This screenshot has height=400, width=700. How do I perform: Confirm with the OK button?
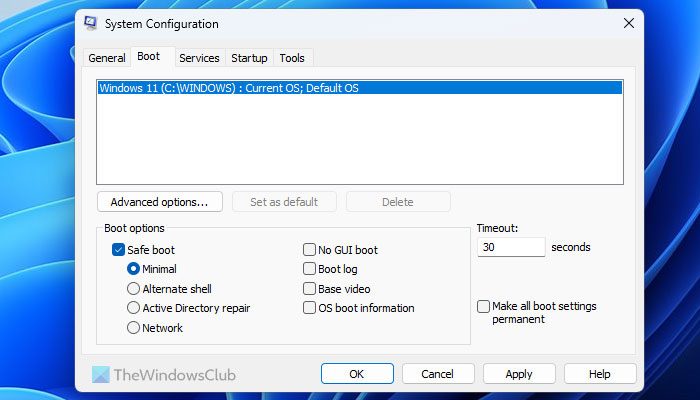tap(357, 374)
